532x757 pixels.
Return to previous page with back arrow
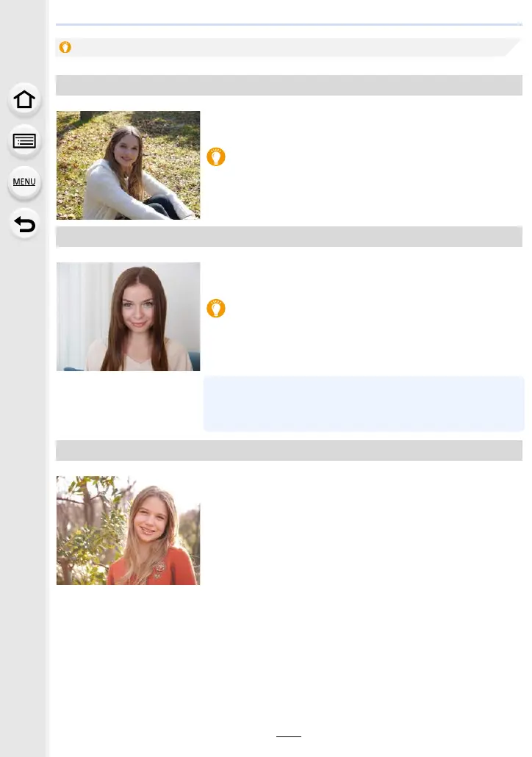pos(24,224)
